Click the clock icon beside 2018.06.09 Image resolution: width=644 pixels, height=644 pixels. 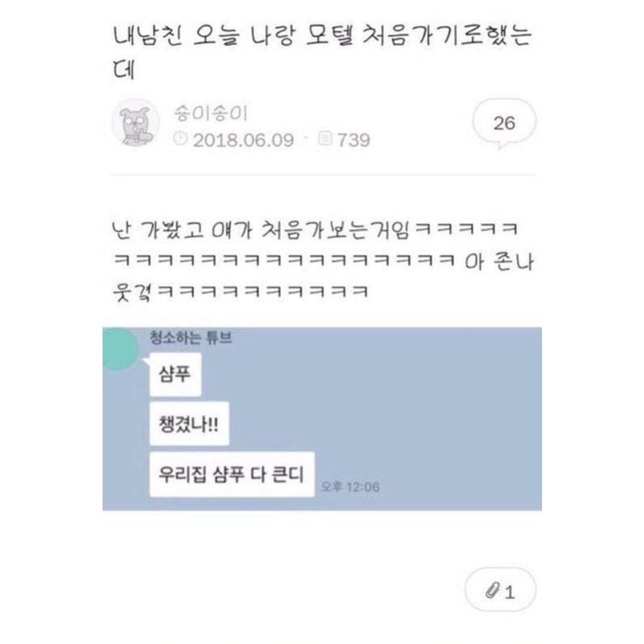pyautogui.click(x=180, y=138)
